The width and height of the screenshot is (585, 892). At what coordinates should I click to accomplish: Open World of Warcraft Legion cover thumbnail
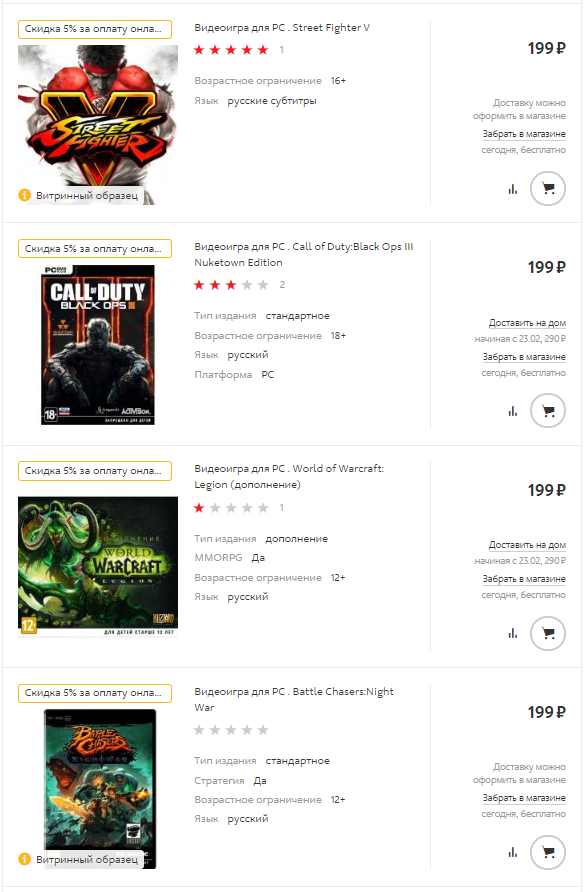pyautogui.click(x=98, y=567)
